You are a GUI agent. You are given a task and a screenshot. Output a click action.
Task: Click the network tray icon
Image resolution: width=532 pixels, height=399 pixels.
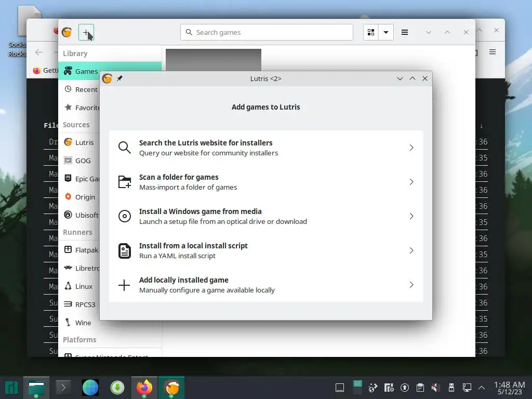click(x=467, y=388)
